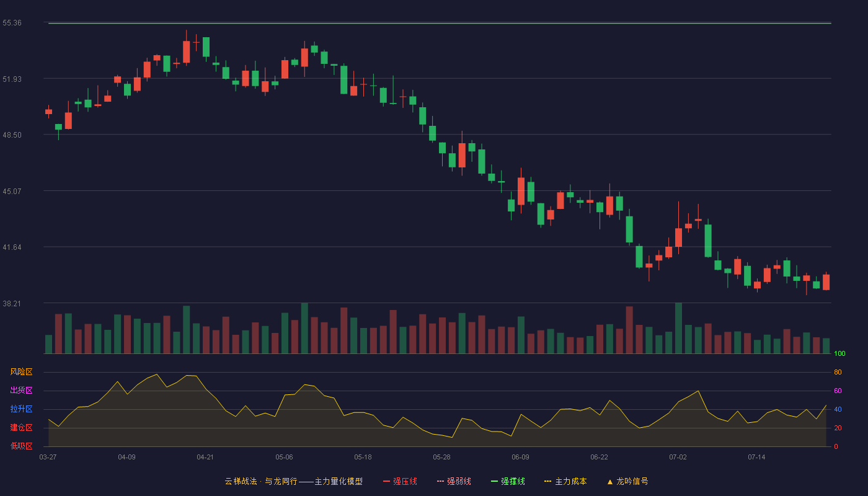
Task: Click the 51.93 price axis label
Action: (x=12, y=79)
